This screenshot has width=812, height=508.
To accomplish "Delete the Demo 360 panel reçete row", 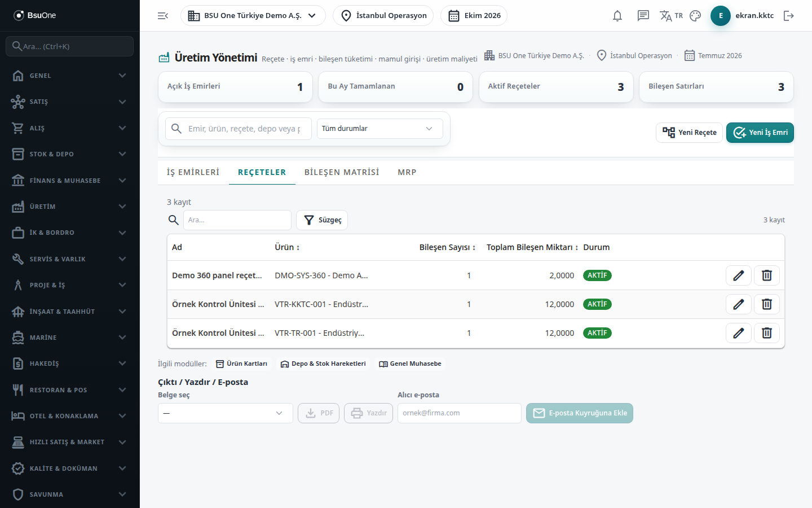I will (x=767, y=275).
